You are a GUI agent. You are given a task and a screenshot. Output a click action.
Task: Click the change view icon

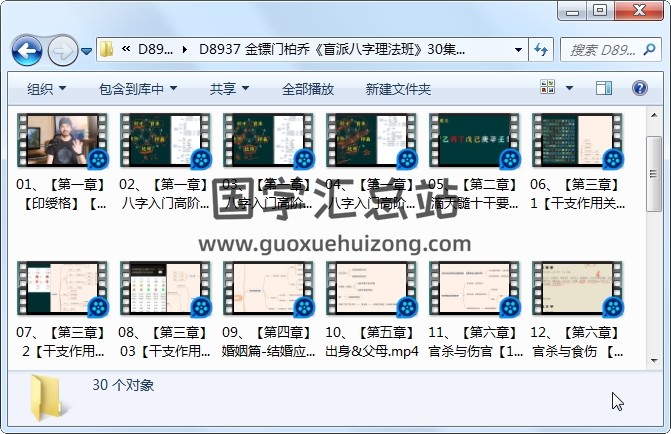pyautogui.click(x=548, y=89)
